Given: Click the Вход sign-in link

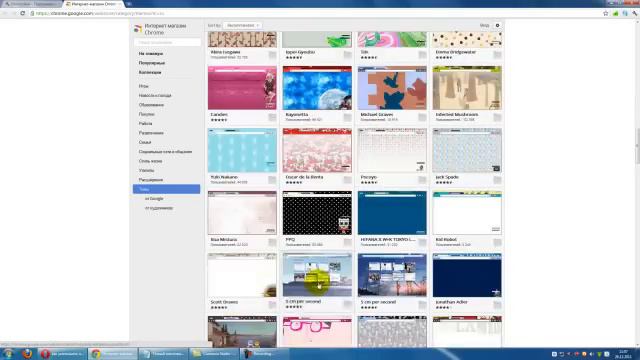Looking at the screenshot, I should coord(484,25).
